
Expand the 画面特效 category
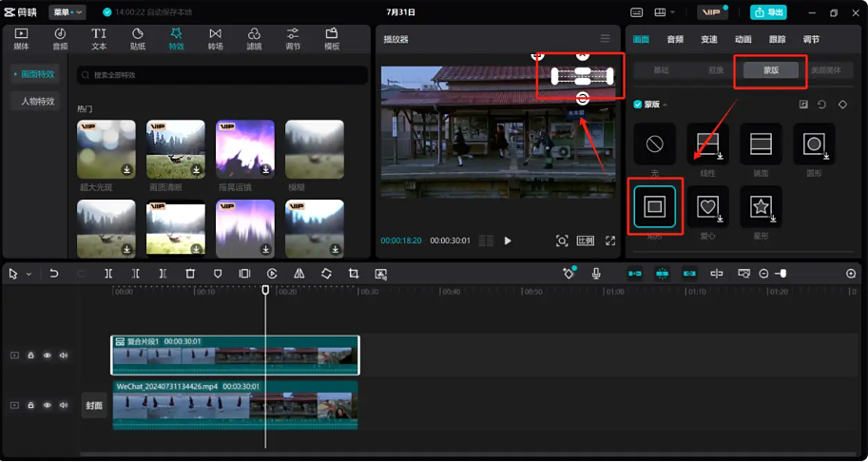pos(33,74)
